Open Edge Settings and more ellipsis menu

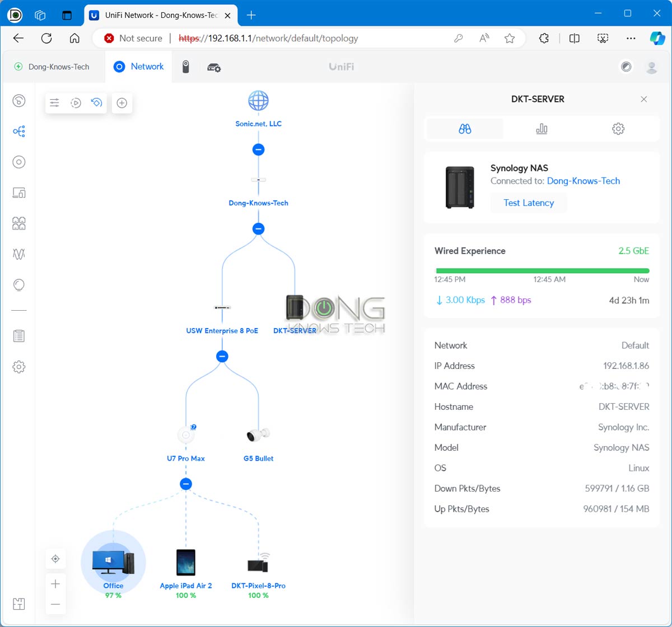point(631,38)
